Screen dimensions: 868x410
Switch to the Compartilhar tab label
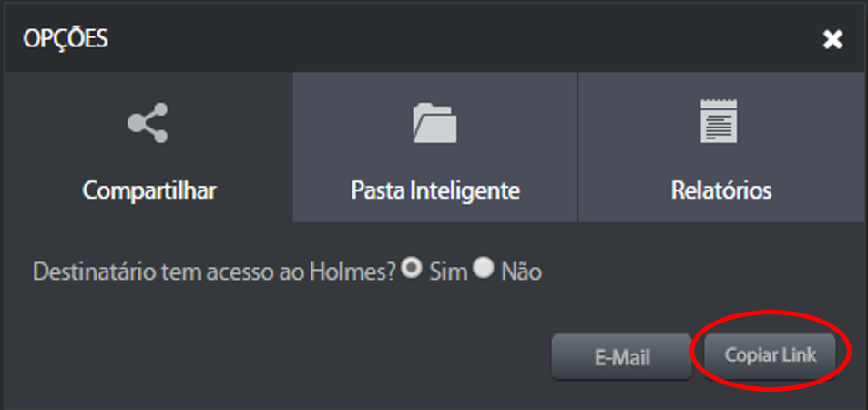click(x=148, y=190)
